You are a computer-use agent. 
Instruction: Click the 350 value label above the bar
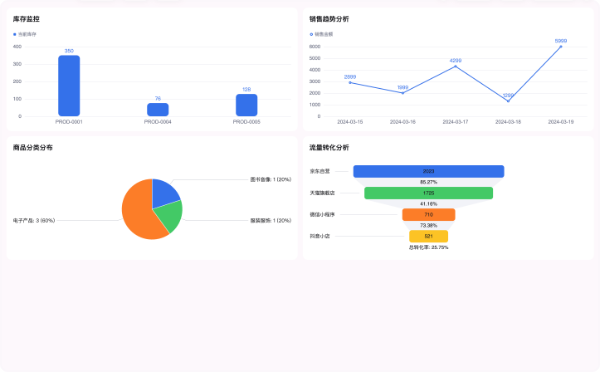[x=69, y=51]
